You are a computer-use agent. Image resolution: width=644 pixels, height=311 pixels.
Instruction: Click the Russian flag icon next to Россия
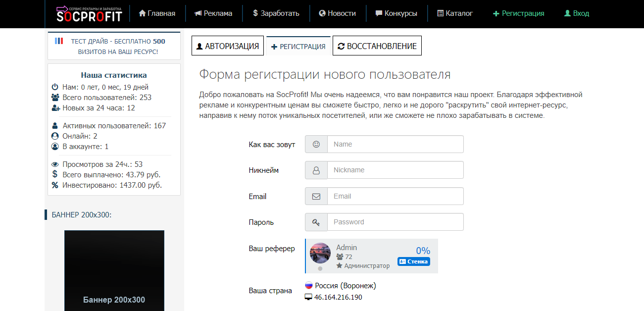309,285
